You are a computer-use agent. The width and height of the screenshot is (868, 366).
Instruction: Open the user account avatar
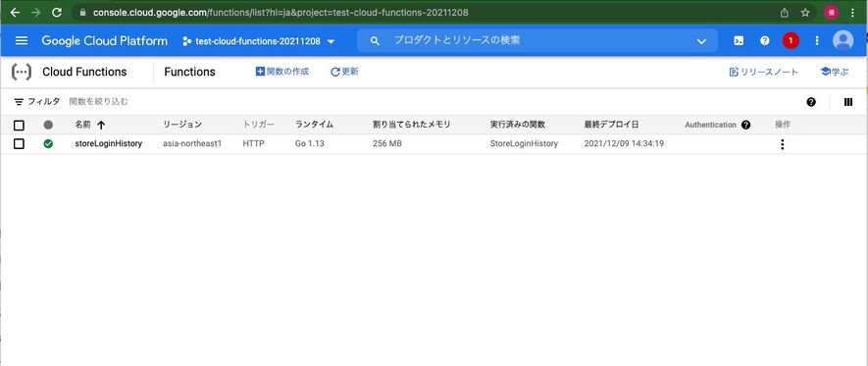842,41
